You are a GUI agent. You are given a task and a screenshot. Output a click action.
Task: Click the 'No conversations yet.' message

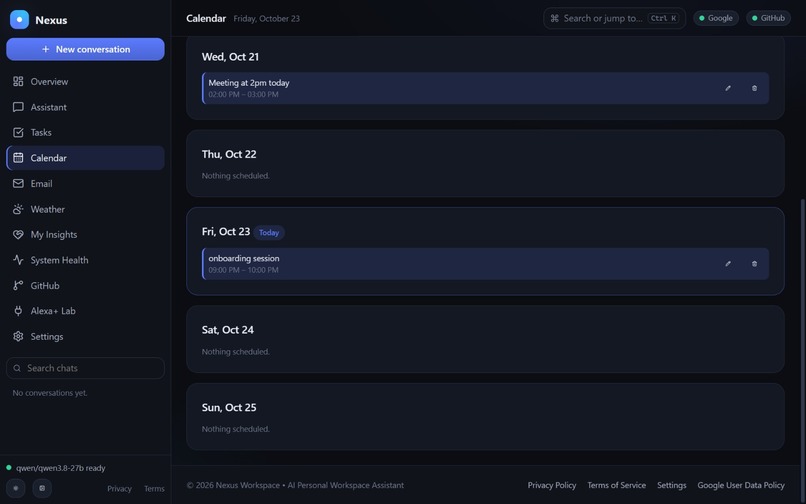coord(50,393)
